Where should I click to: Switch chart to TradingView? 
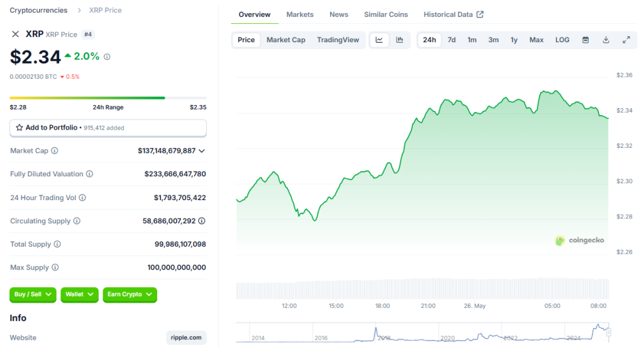click(338, 40)
